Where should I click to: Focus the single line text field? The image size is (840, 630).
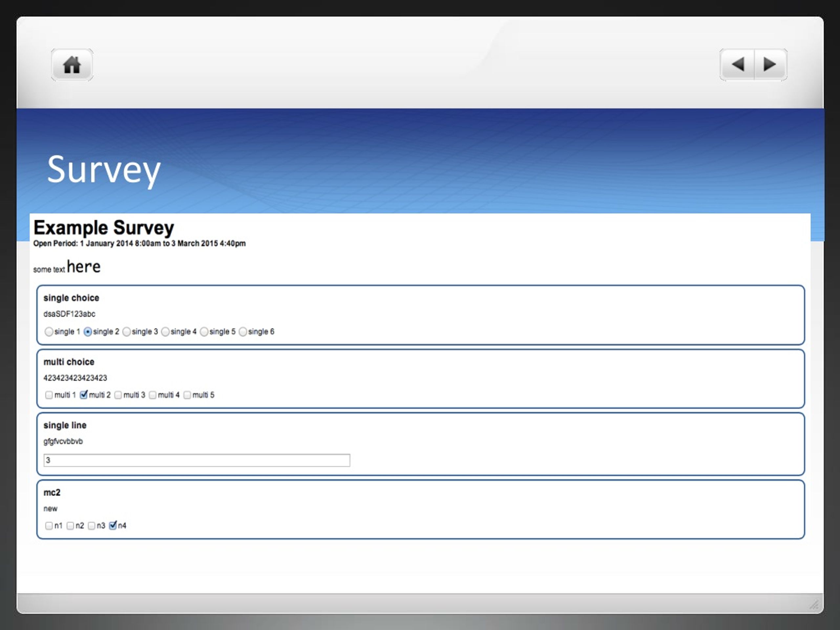click(x=197, y=460)
